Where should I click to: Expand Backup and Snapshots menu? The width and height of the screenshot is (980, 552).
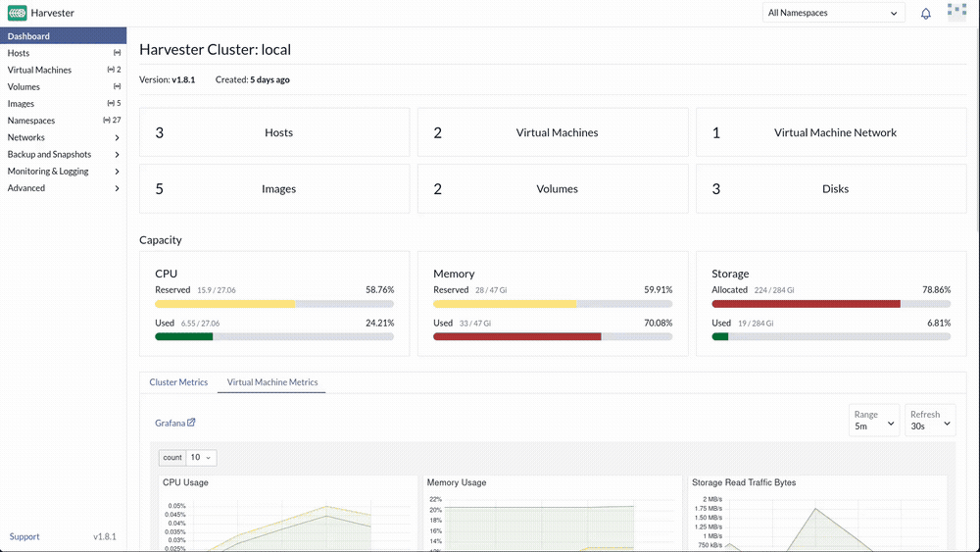(117, 154)
